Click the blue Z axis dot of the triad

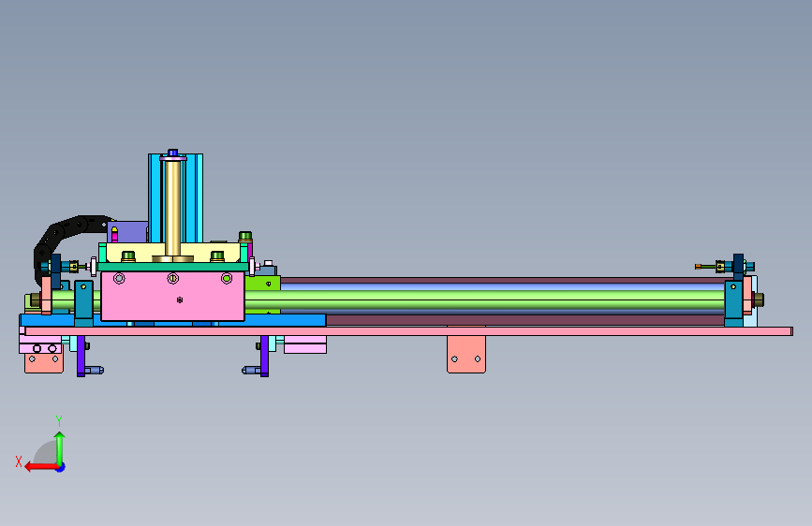(61, 467)
